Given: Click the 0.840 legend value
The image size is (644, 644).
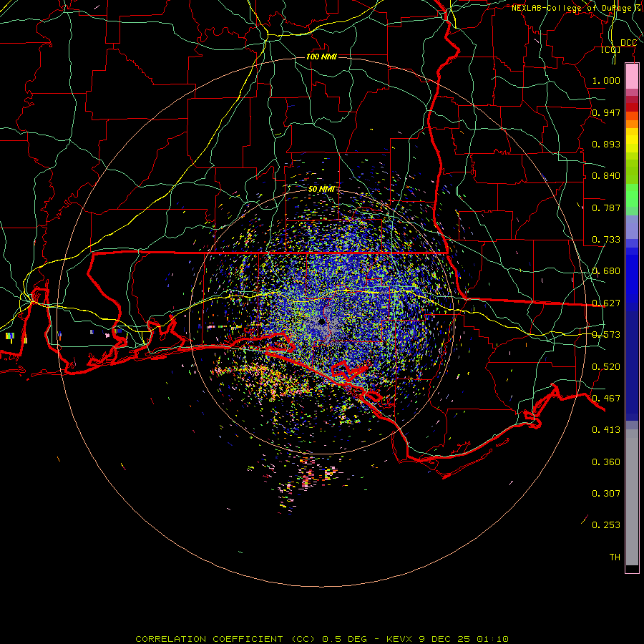Looking at the screenshot, I should coord(606,176).
